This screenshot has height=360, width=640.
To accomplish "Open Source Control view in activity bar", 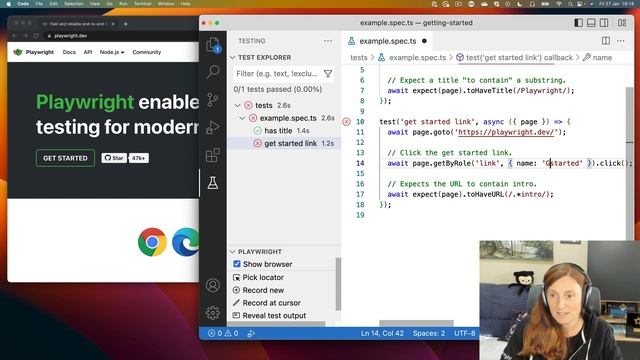I will point(213,99).
